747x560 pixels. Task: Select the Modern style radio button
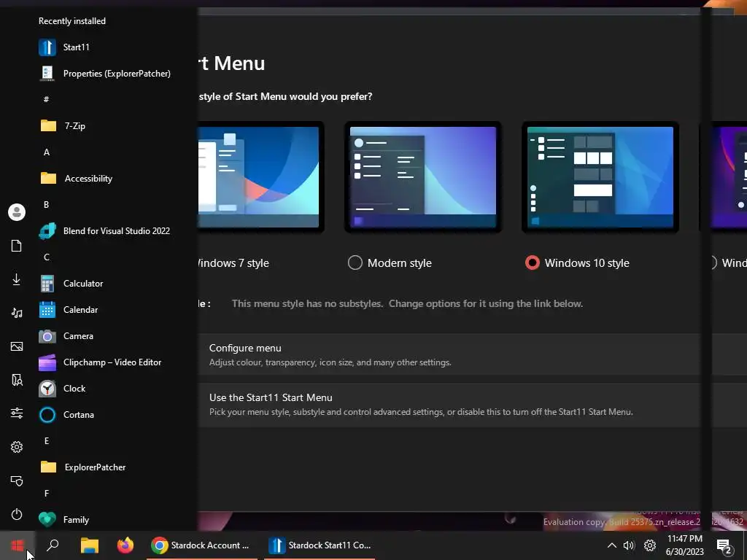pyautogui.click(x=355, y=262)
